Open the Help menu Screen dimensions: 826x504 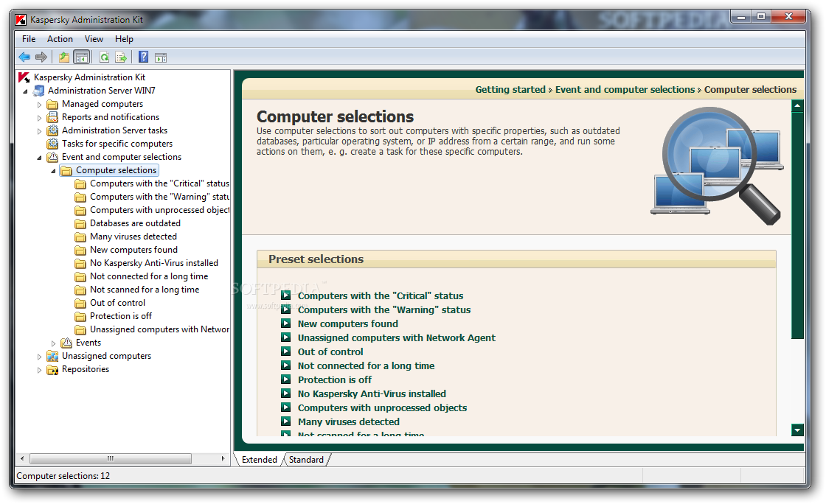125,39
